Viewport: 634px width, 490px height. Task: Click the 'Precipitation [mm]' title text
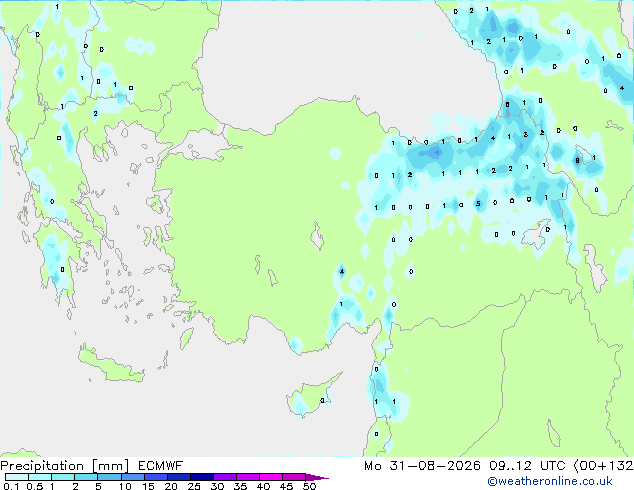65,466
